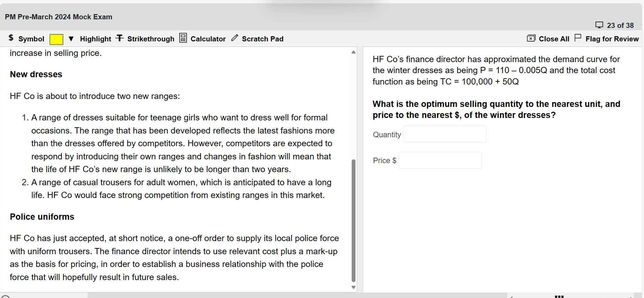Click the Strikethrough icon
The width and height of the screenshot is (644, 298).
click(120, 38)
